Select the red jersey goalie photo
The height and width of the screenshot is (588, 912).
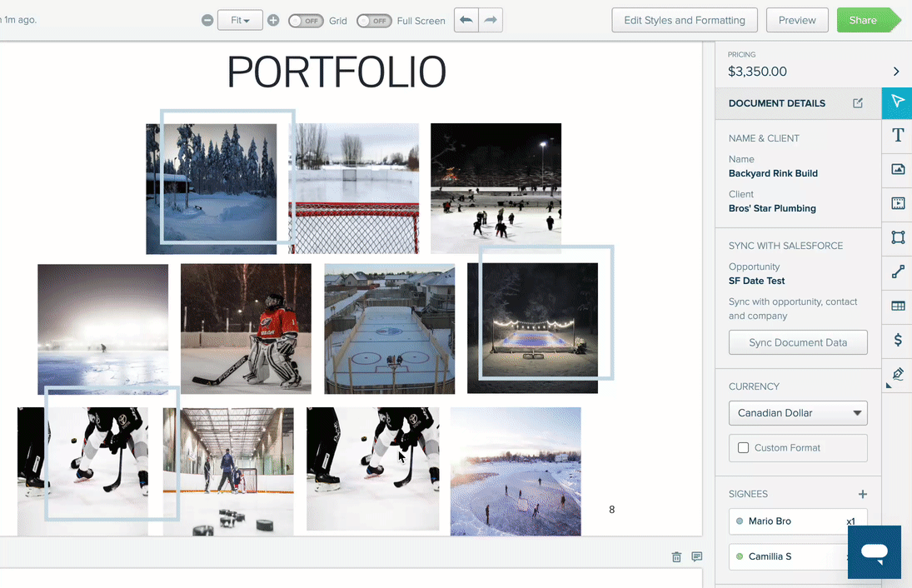click(246, 329)
